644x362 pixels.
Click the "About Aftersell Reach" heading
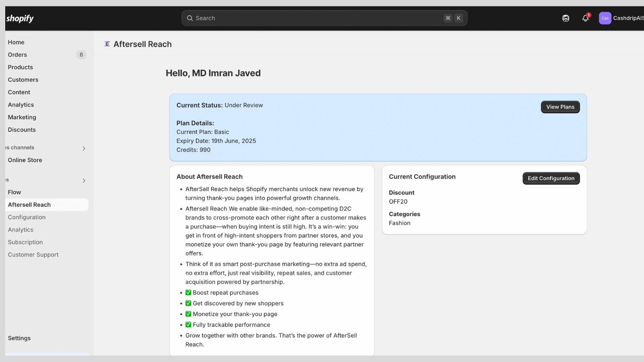[x=210, y=177]
